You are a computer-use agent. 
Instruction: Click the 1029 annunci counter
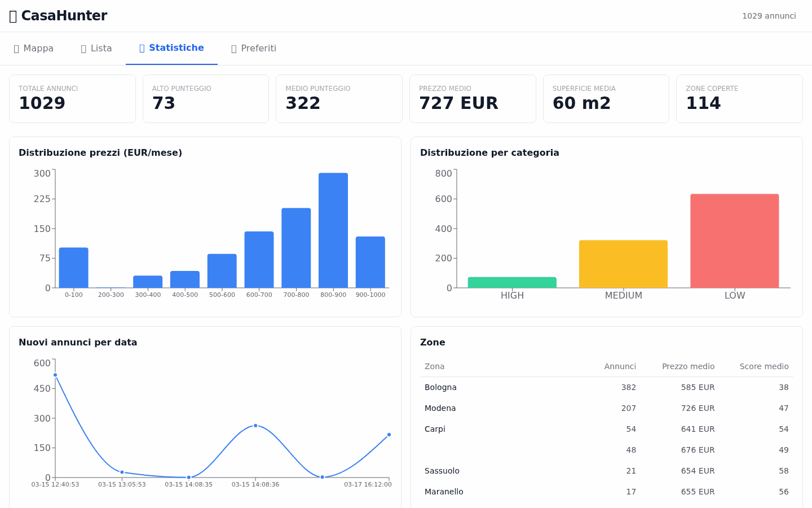[x=769, y=16]
